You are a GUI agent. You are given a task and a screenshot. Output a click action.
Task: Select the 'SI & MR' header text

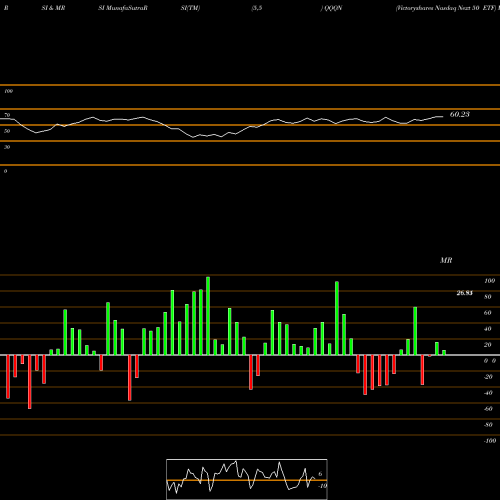53,8
